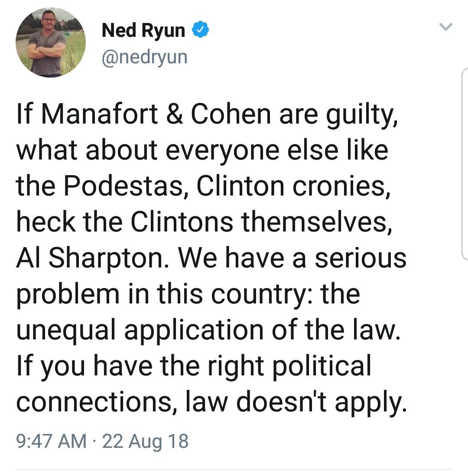The width and height of the screenshot is (468, 476).
Task: Click the blue verified badge
Action: (200, 30)
